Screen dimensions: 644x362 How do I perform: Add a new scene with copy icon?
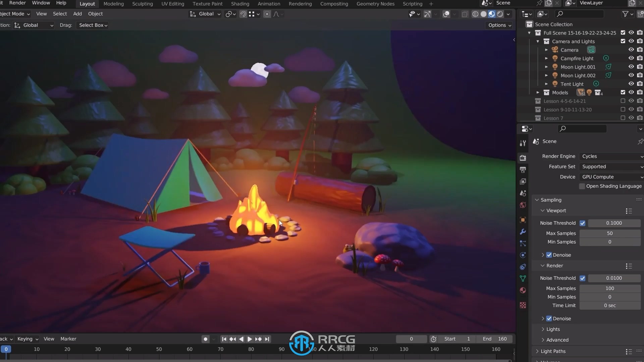click(x=548, y=3)
